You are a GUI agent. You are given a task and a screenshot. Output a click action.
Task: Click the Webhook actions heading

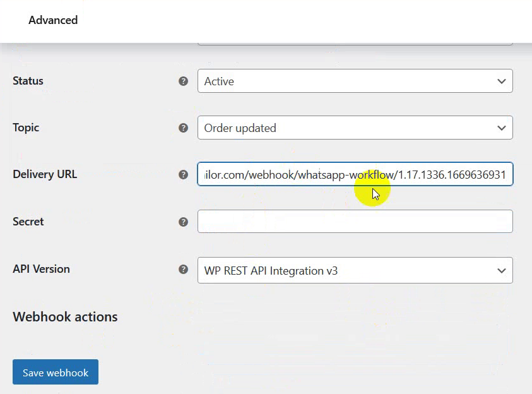(65, 316)
